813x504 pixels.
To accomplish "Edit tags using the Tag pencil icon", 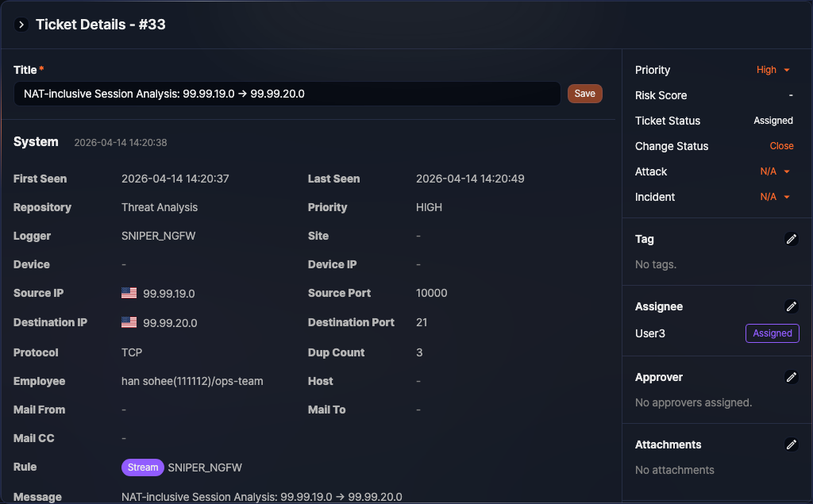I will coord(791,239).
